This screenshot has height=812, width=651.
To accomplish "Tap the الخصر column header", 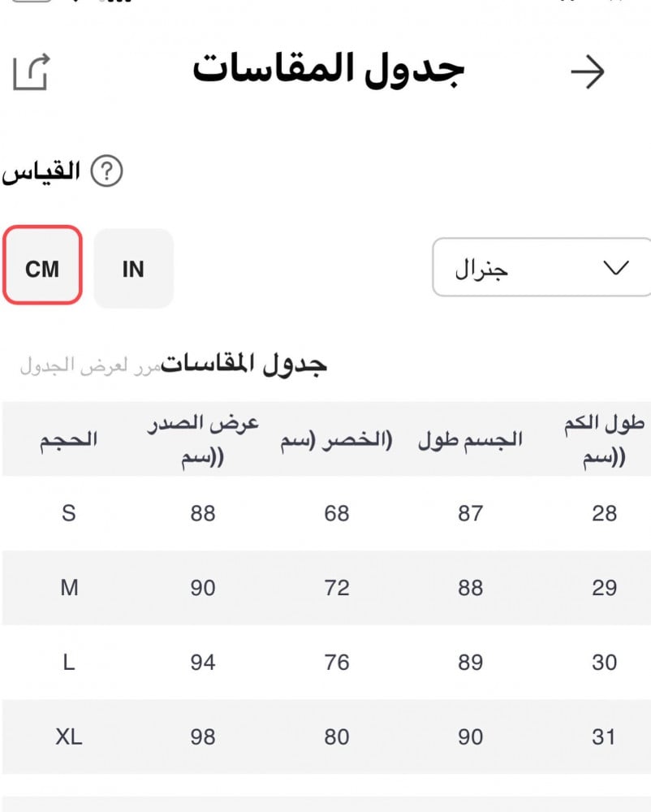I will coord(336,440).
